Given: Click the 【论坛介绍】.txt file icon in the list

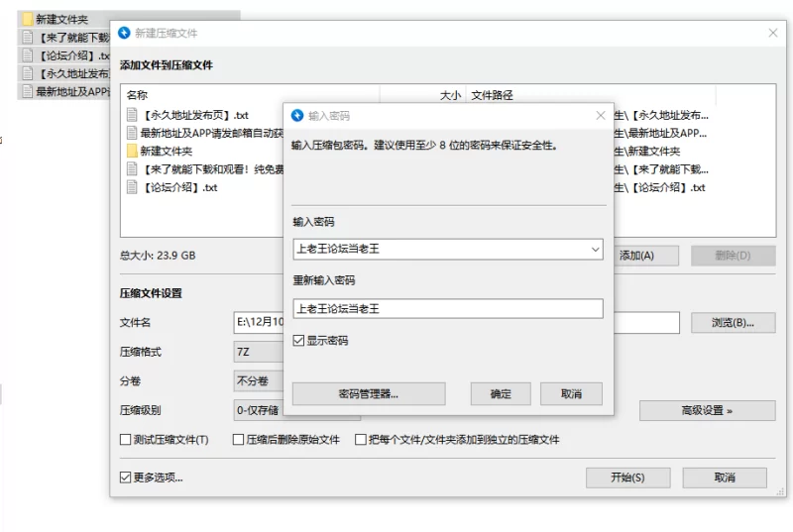Looking at the screenshot, I should coord(132,186).
